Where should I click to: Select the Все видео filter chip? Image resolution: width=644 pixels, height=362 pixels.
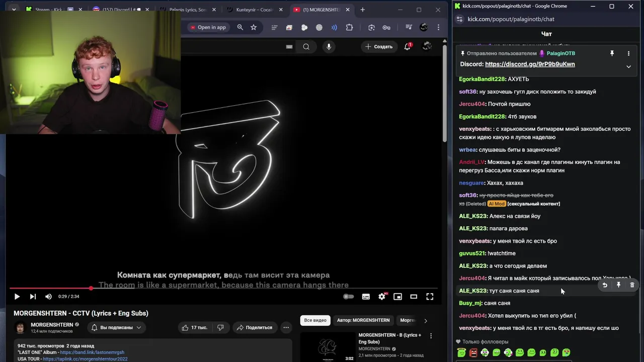[315, 320]
